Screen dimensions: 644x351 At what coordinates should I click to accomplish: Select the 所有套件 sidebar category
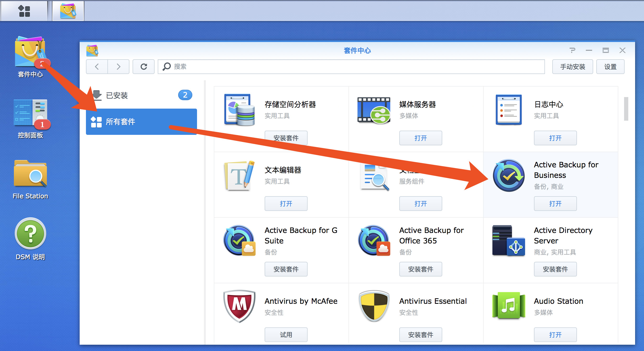121,121
